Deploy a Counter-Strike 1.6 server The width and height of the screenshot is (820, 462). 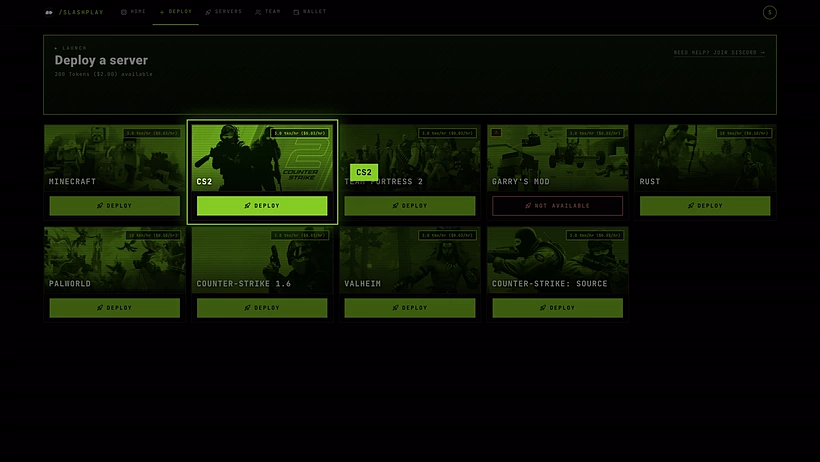tap(262, 308)
